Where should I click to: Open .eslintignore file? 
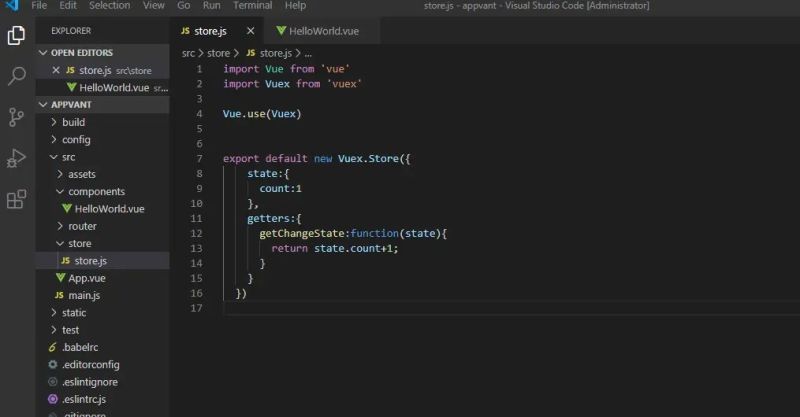pos(102,382)
